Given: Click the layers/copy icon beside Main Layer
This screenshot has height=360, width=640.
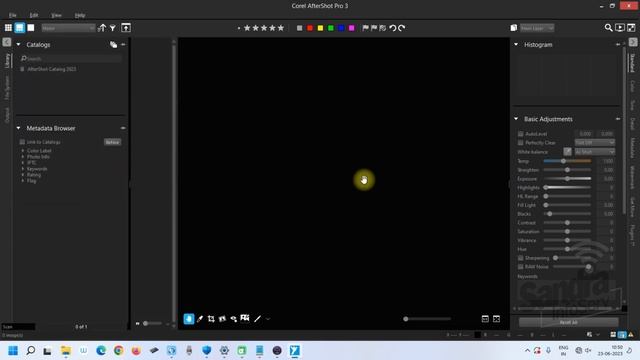Looking at the screenshot, I should pyautogui.click(x=513, y=28).
